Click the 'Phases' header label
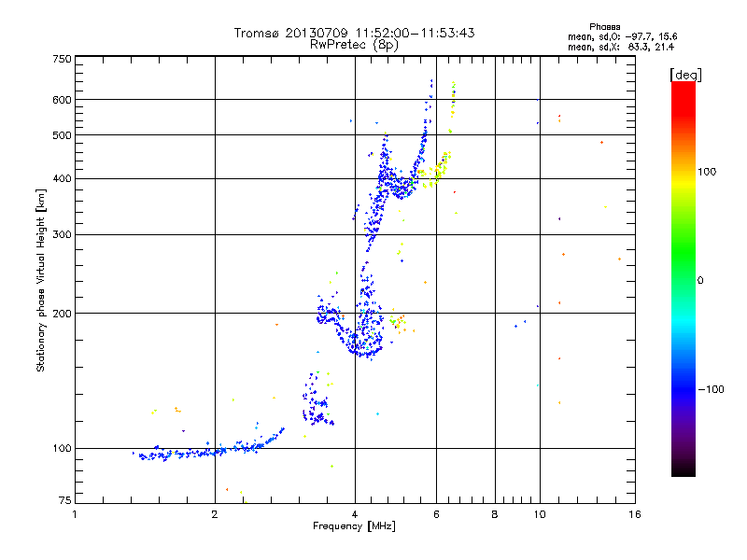 [604, 27]
